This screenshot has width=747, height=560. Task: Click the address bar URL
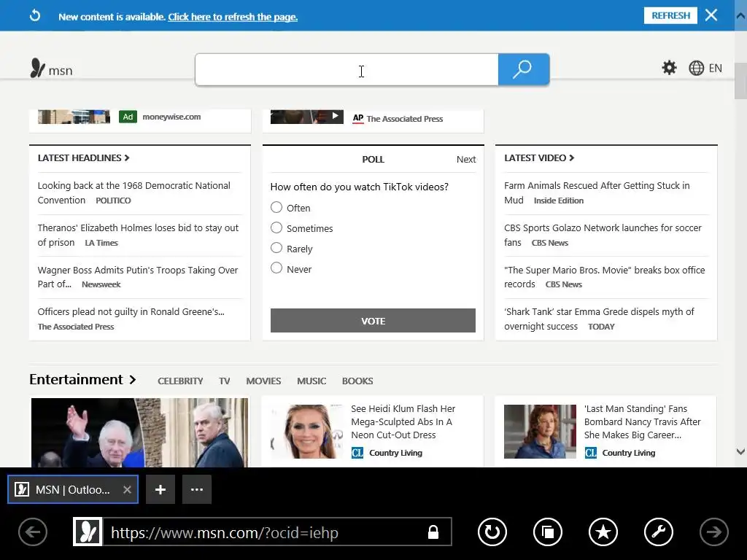(225, 532)
